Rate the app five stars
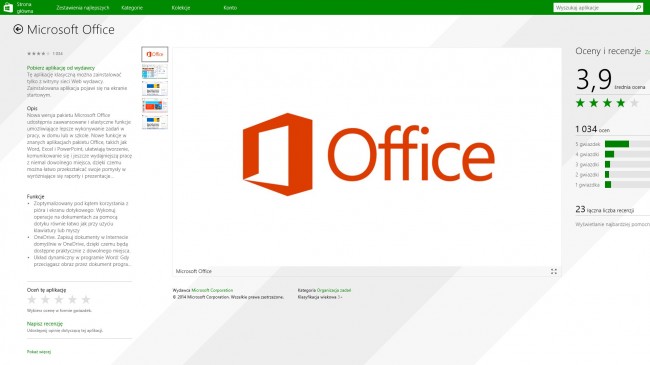The width and height of the screenshot is (650, 365). tap(86, 299)
